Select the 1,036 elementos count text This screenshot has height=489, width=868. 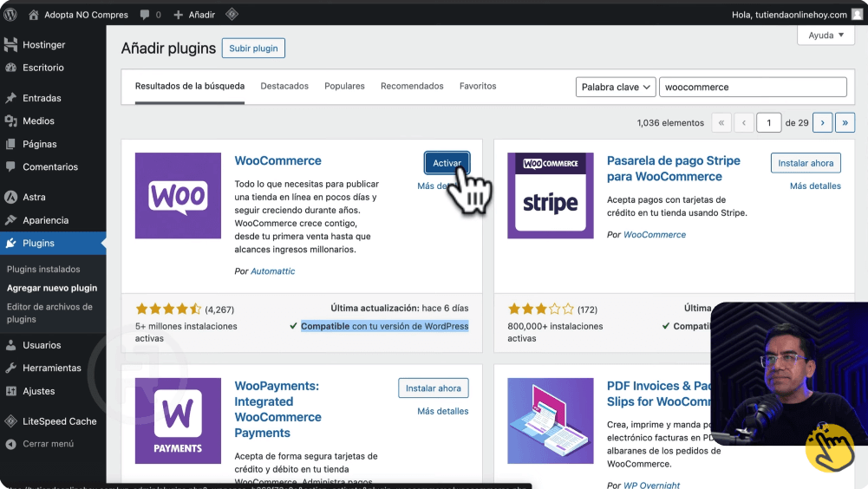point(670,123)
